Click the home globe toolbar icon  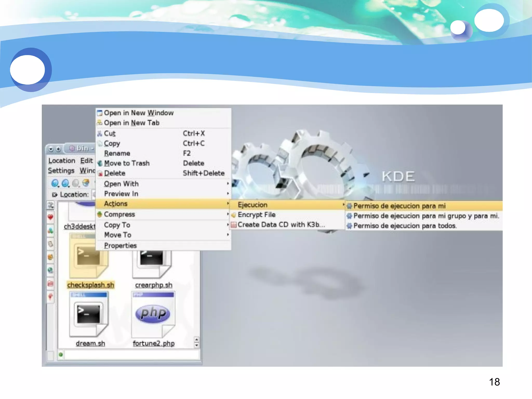click(86, 183)
